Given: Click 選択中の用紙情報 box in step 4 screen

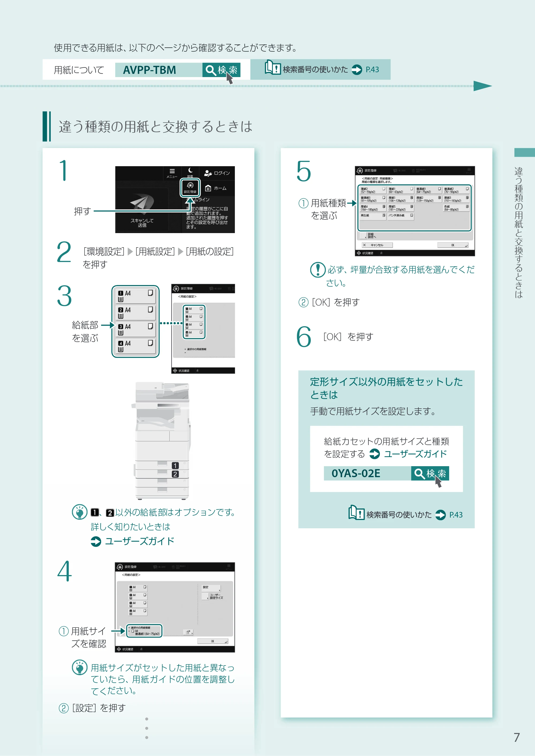Looking at the screenshot, I should point(144,631).
